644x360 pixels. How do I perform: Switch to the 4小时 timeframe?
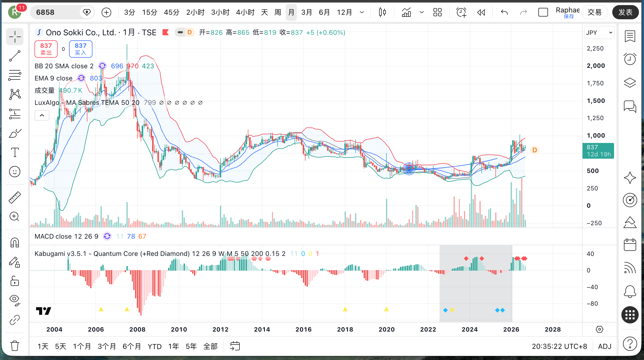245,12
